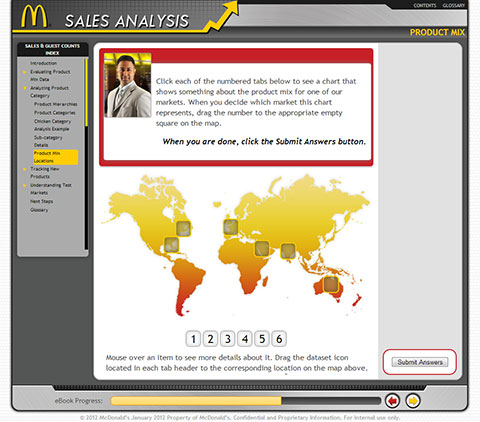Click the McDonald's golden arches logo
The height and width of the screenshot is (422, 480).
pyautogui.click(x=34, y=16)
